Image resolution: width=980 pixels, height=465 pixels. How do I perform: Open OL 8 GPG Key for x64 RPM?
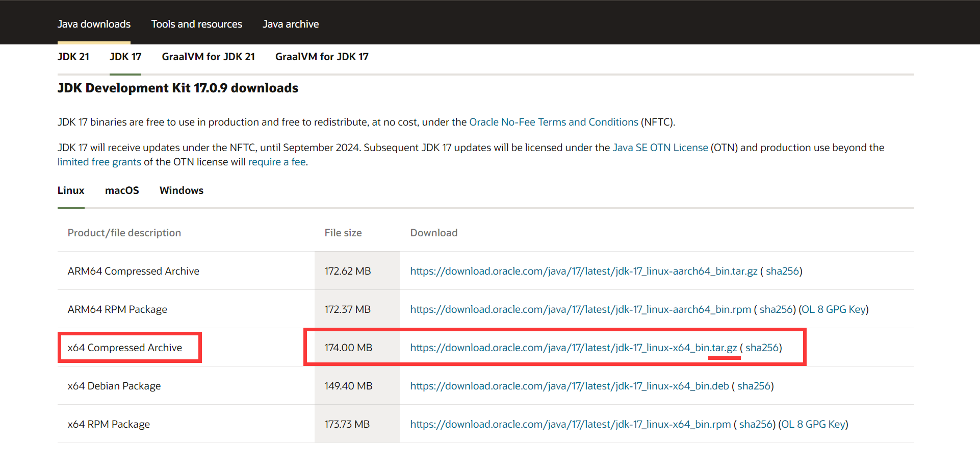(813, 424)
